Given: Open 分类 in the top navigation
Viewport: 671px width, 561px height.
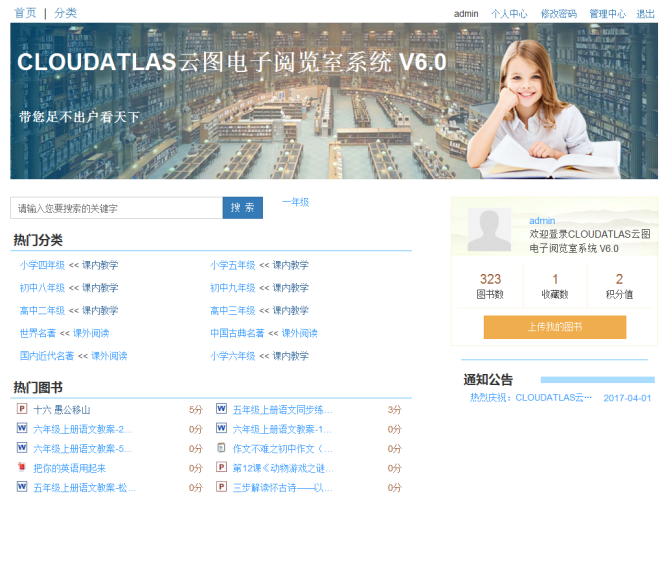Looking at the screenshot, I should [x=65, y=13].
